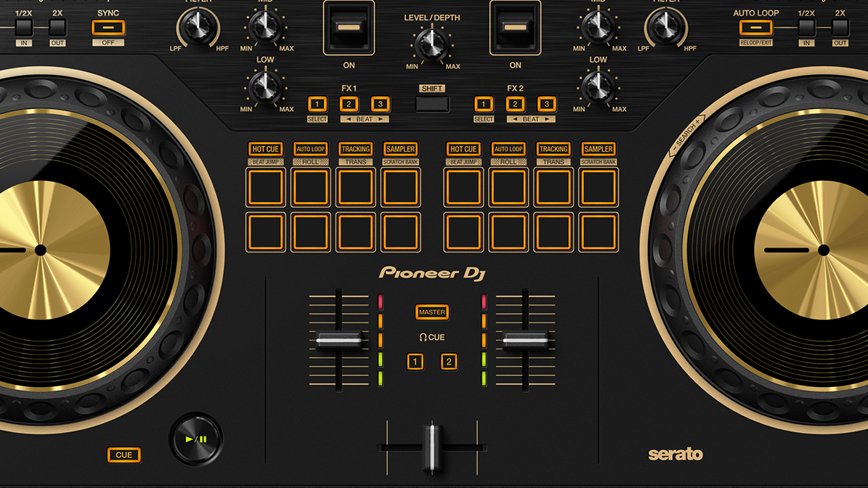Trigger top-row pad under right AUTO LOOP
Screen dimensions: 868x488
click(508, 187)
